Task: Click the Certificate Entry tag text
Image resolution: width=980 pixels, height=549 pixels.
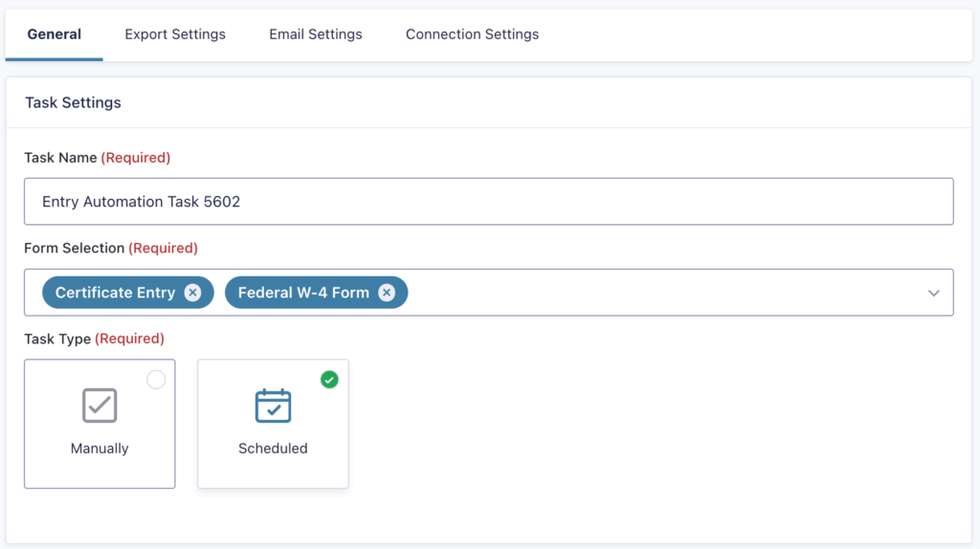Action: pos(115,293)
